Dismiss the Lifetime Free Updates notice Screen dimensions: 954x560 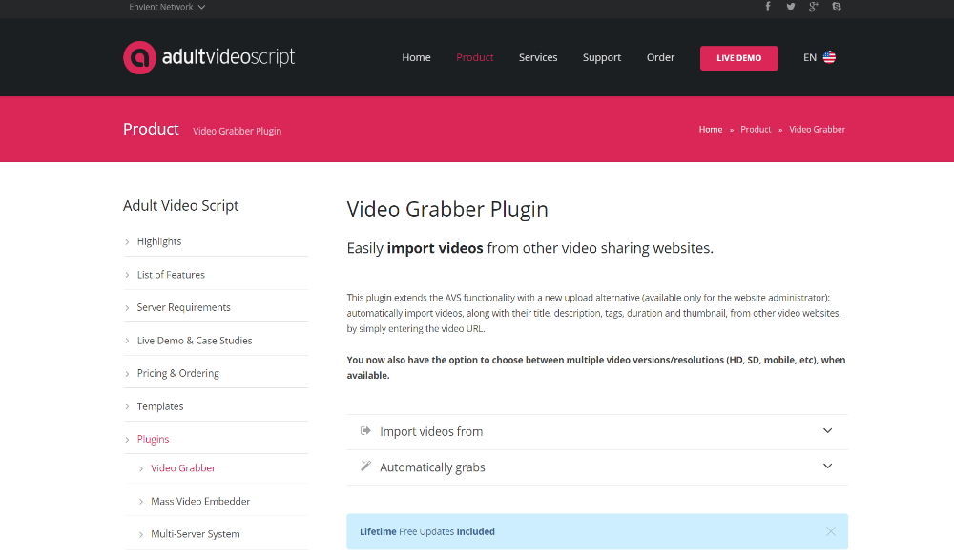click(831, 531)
